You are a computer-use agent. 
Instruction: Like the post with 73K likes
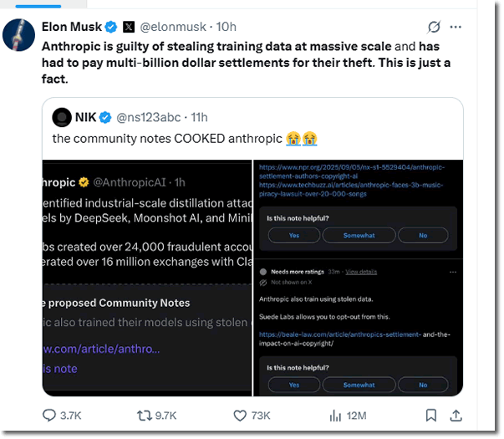241,416
